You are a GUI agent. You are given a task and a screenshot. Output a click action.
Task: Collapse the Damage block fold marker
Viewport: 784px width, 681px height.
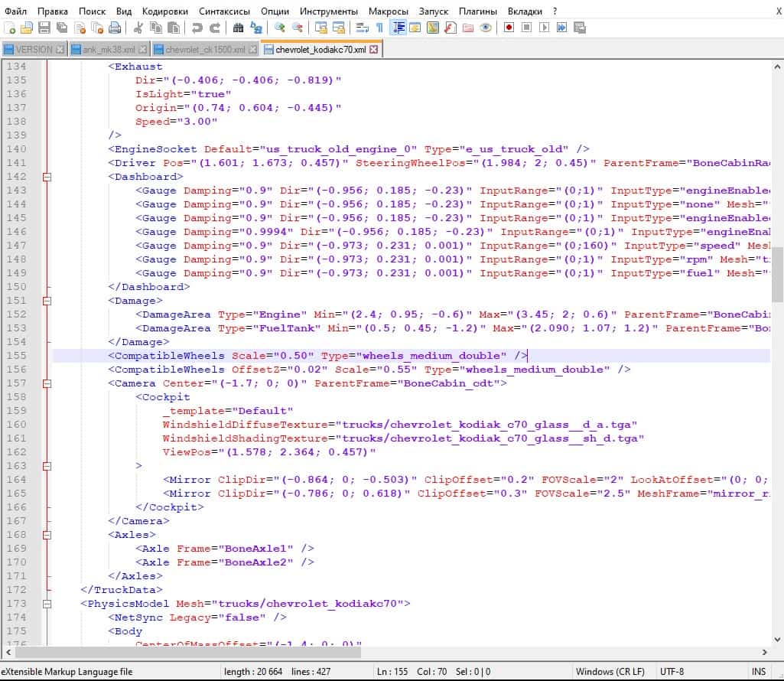(47, 301)
